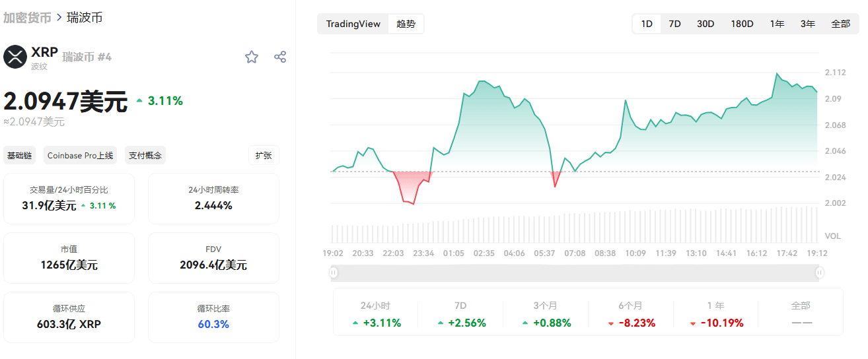
Task: Select the 30D time range
Action: tap(705, 24)
